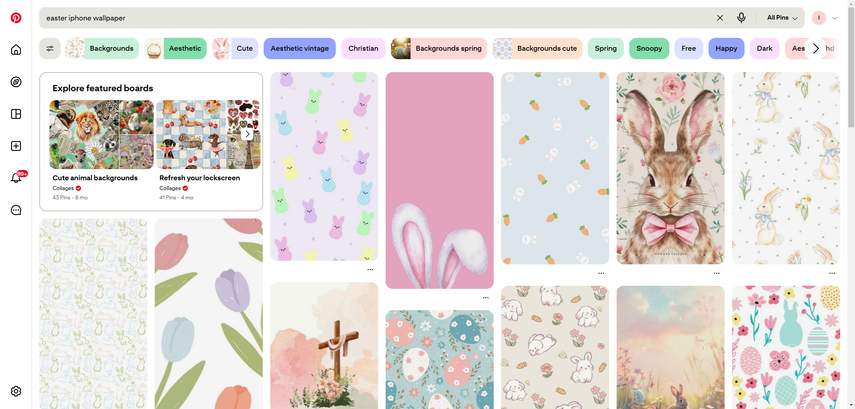Open the pastel Peeps bunnies pin

(x=324, y=166)
